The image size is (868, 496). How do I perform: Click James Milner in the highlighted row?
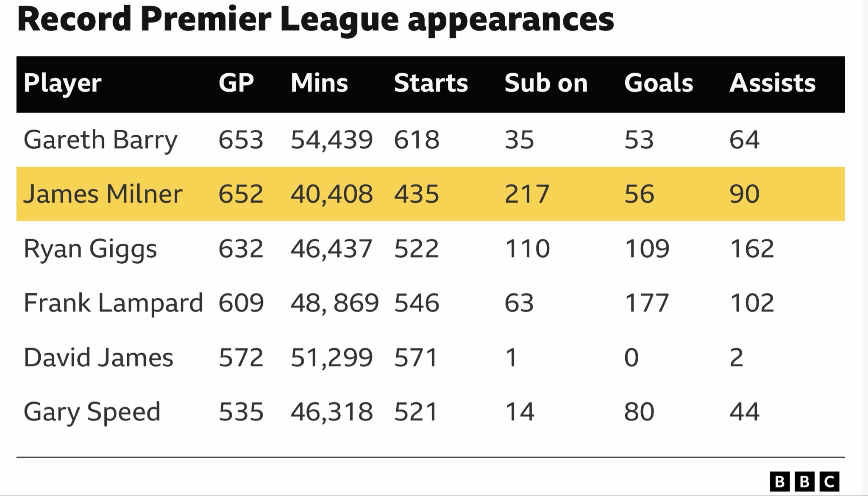tap(103, 194)
